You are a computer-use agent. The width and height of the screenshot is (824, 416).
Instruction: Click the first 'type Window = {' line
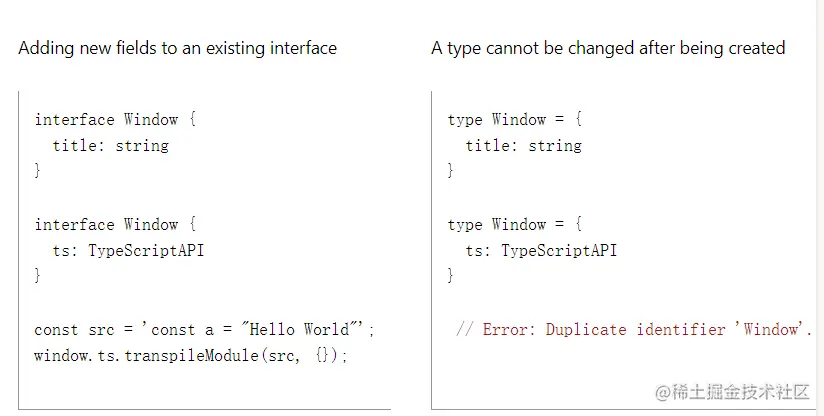tap(515, 120)
